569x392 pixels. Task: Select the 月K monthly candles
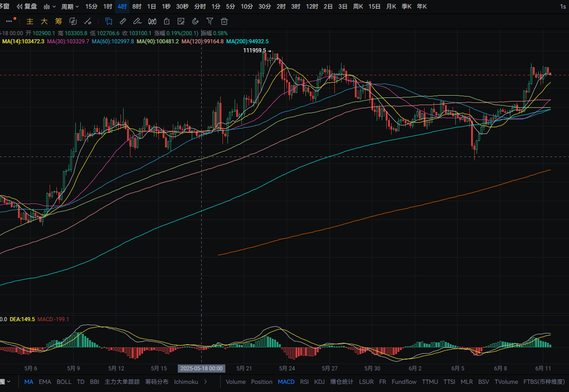(x=391, y=6)
